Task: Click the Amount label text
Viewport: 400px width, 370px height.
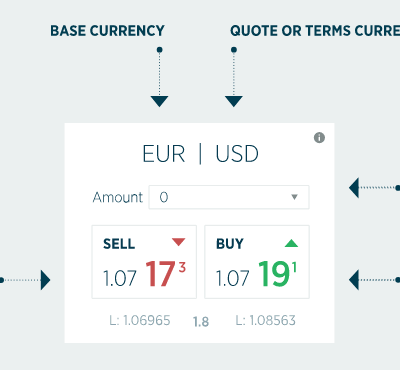Action: coord(118,197)
